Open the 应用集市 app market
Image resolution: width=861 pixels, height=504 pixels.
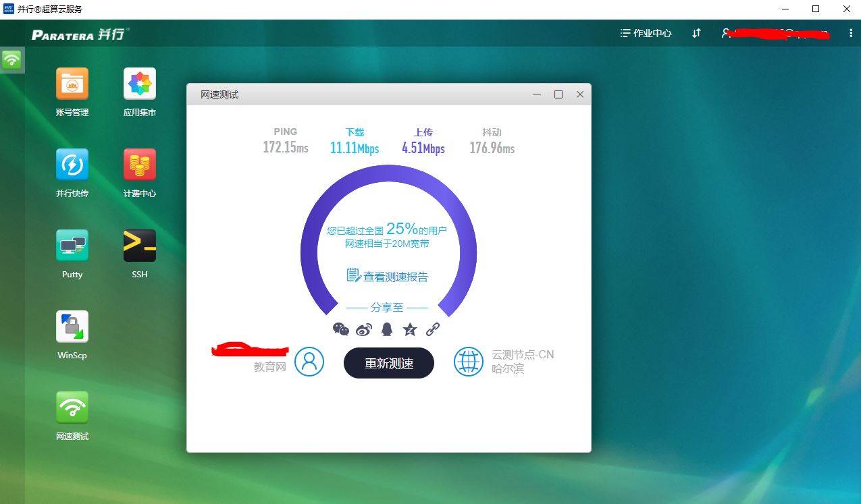tap(139, 82)
